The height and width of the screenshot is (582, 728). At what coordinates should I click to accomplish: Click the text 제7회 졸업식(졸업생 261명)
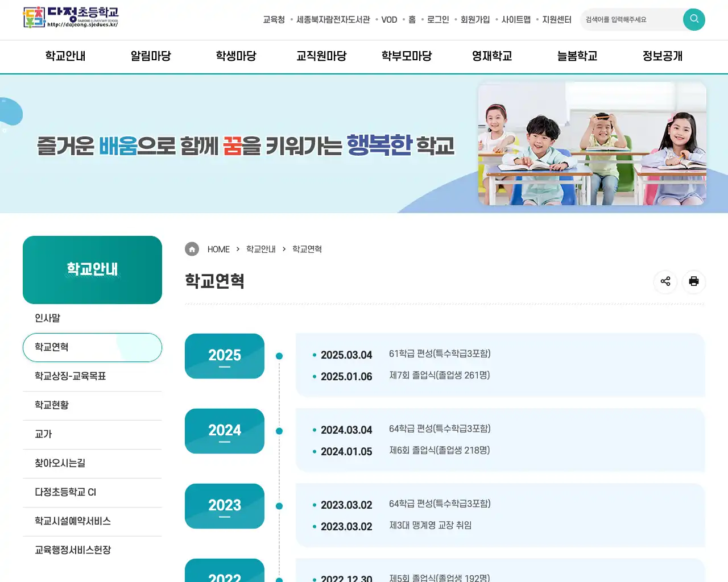(440, 375)
